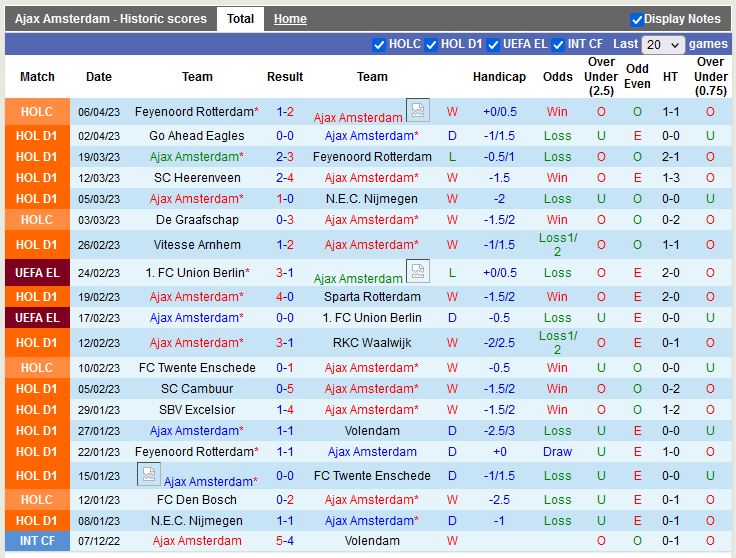Open the last 20 games dropdown

(x=663, y=44)
